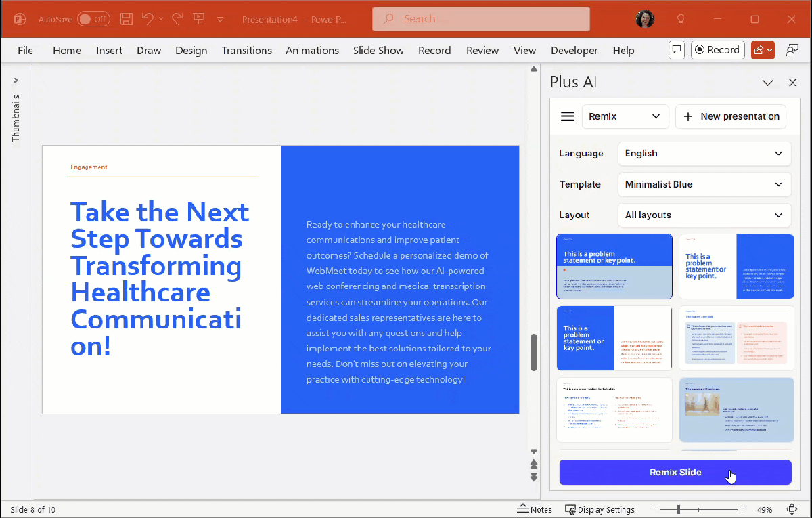Click the Undo arrow icon
The width and height of the screenshot is (812, 518).
148,19
